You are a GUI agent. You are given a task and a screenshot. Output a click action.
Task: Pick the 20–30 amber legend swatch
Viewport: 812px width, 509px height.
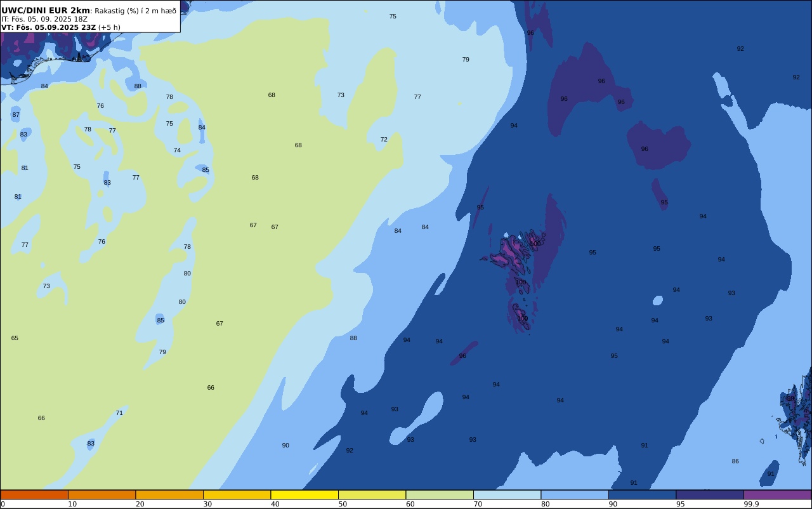click(x=169, y=494)
